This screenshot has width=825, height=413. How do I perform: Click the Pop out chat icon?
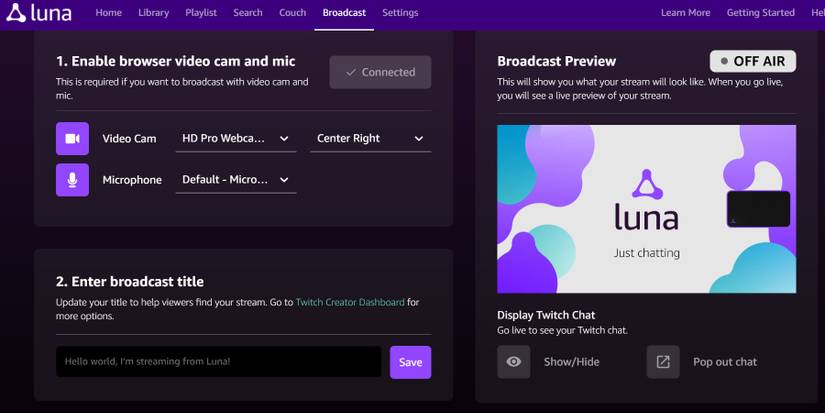(x=663, y=361)
